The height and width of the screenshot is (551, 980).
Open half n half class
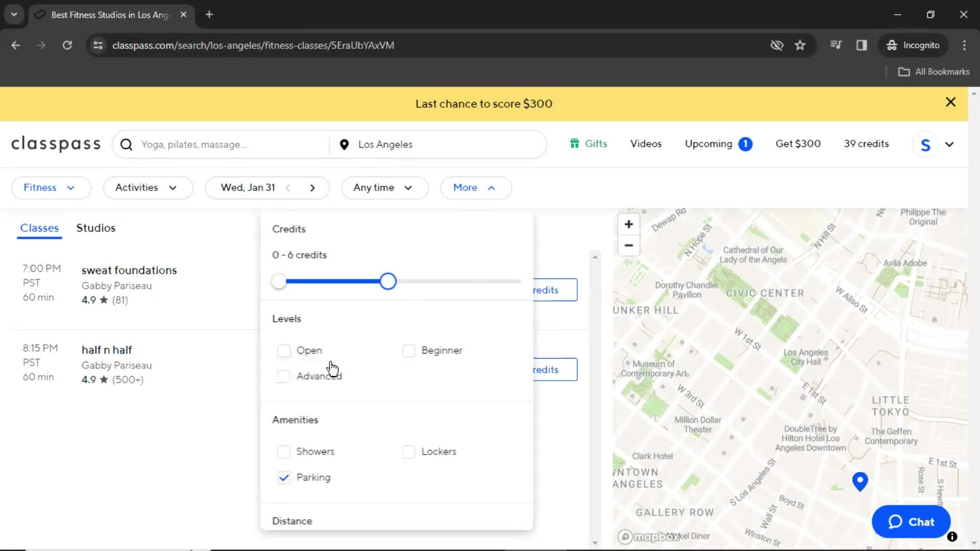click(x=107, y=350)
